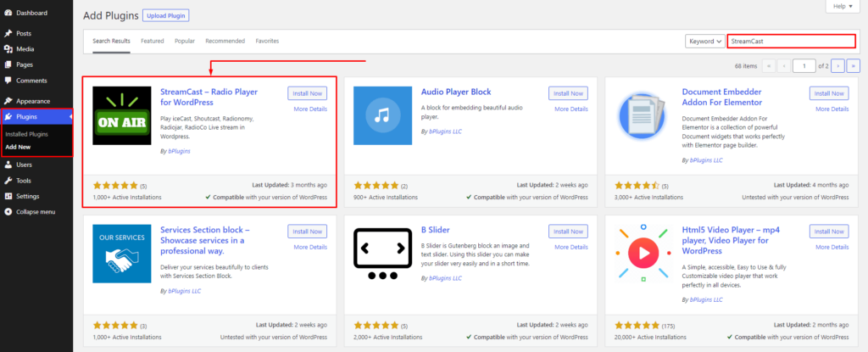This screenshot has width=868, height=352.
Task: Switch to the Favorites tab
Action: [x=267, y=41]
